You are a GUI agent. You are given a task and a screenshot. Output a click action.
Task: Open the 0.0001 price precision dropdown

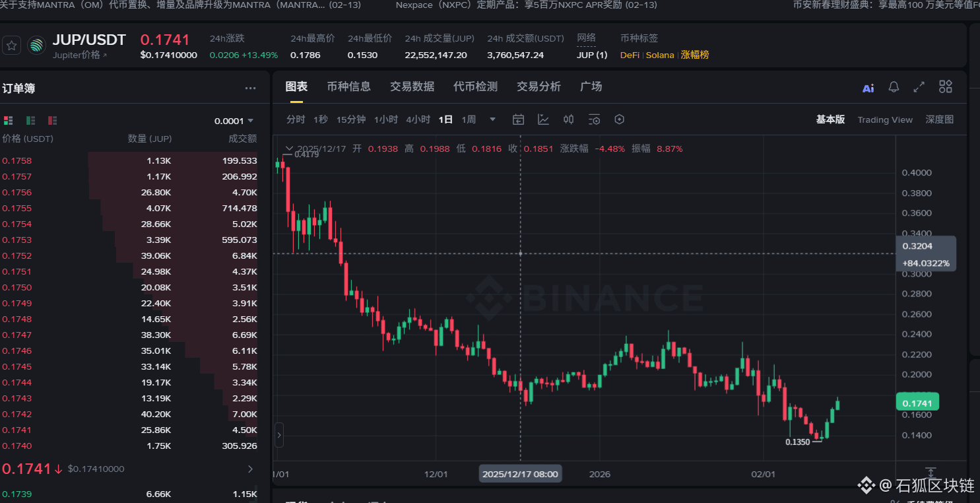[x=234, y=121]
